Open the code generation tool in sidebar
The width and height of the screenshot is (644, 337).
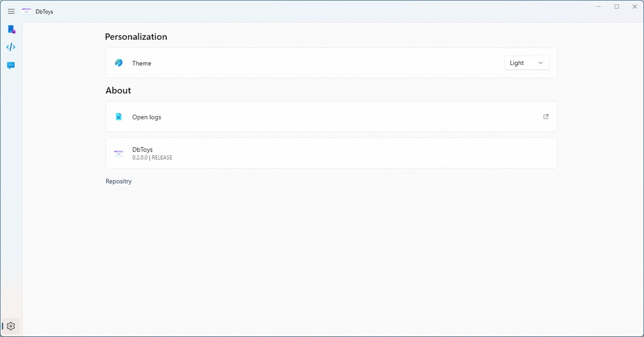point(11,46)
